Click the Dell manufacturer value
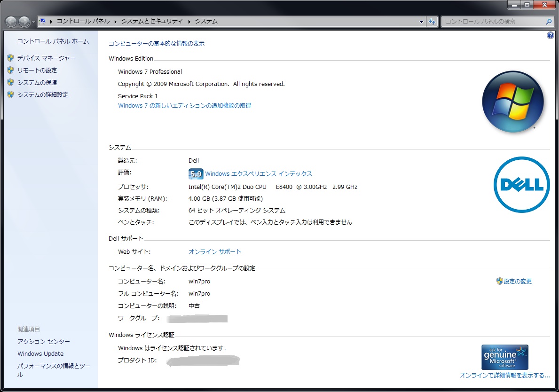 [194, 160]
